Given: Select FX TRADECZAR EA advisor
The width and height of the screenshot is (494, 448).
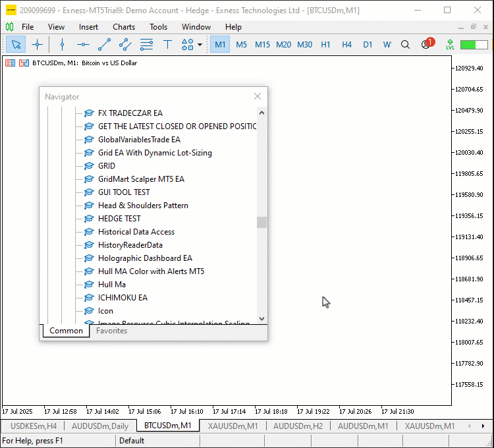Looking at the screenshot, I should 130,113.
